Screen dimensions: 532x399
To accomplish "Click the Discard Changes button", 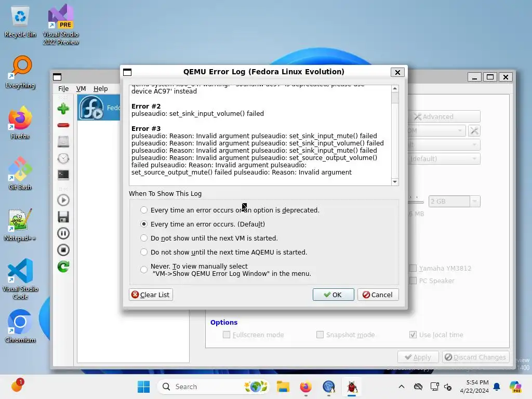I will pos(476,357).
